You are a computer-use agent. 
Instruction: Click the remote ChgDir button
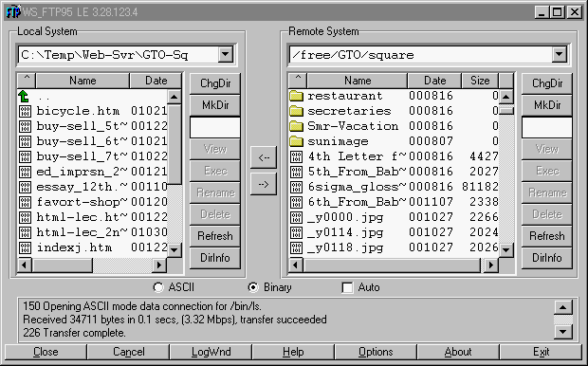click(547, 83)
